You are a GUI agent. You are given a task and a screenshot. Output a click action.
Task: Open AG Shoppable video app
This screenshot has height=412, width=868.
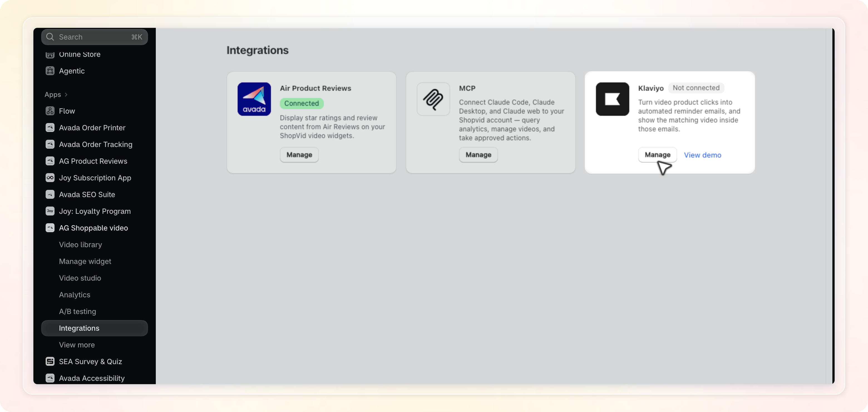point(93,228)
